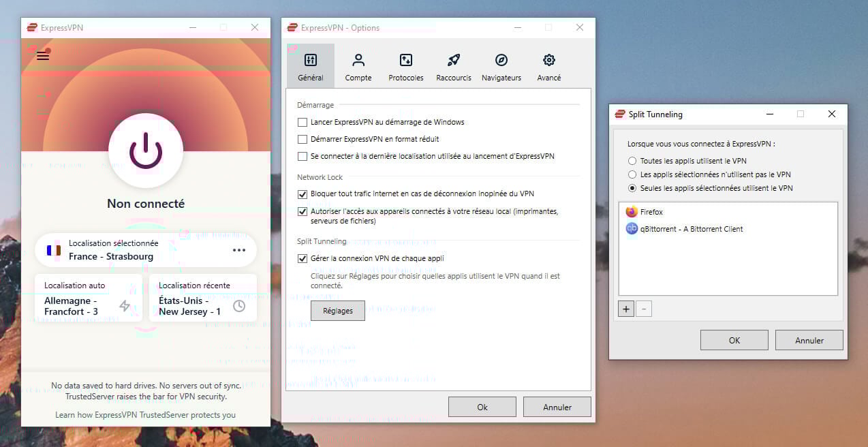The width and height of the screenshot is (868, 447).
Task: Click the qBittorrent icon in app list
Action: (x=630, y=229)
